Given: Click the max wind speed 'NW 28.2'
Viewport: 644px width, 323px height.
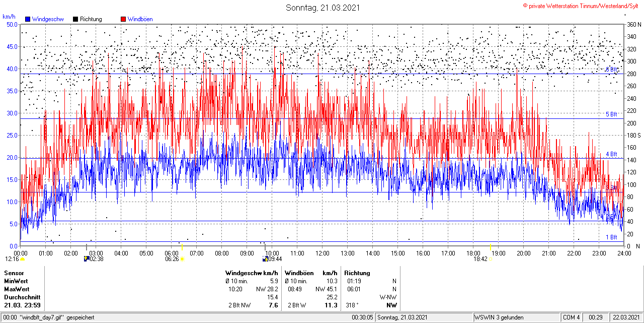Looking at the screenshot, I should click(x=267, y=289).
